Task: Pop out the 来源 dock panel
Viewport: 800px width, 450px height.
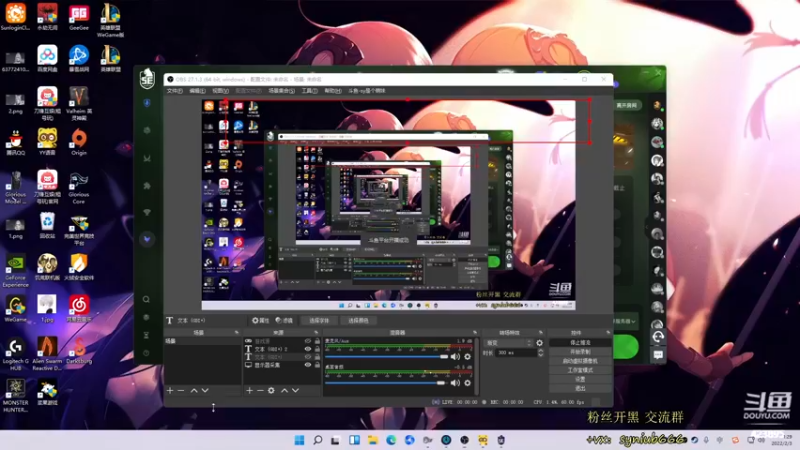Action: click(x=316, y=333)
